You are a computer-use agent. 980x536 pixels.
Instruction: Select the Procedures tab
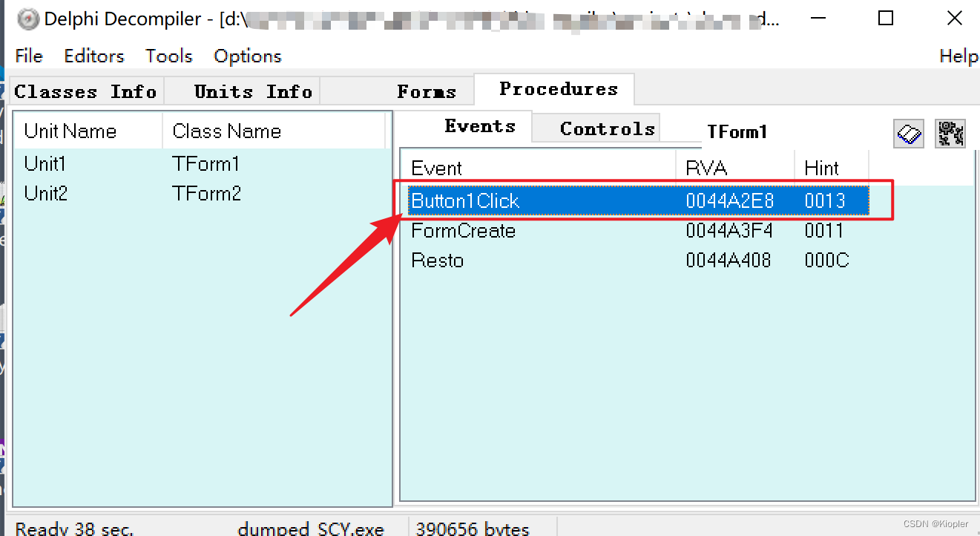pyautogui.click(x=559, y=89)
